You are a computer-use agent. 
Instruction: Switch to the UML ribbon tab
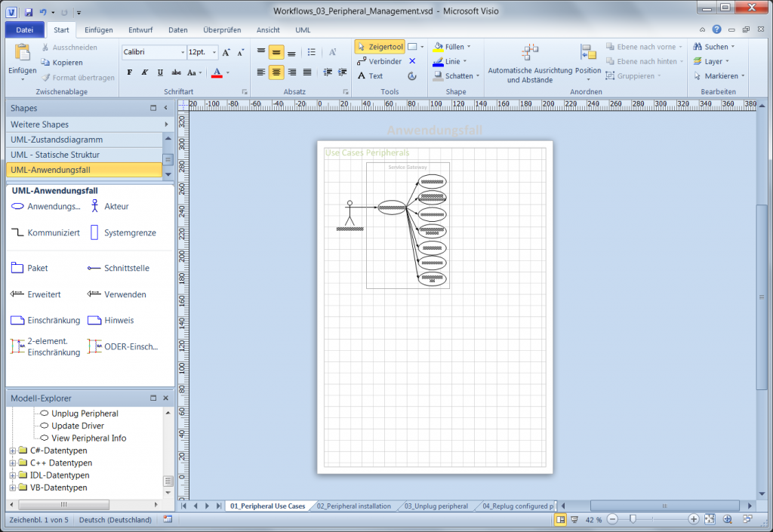coord(303,30)
